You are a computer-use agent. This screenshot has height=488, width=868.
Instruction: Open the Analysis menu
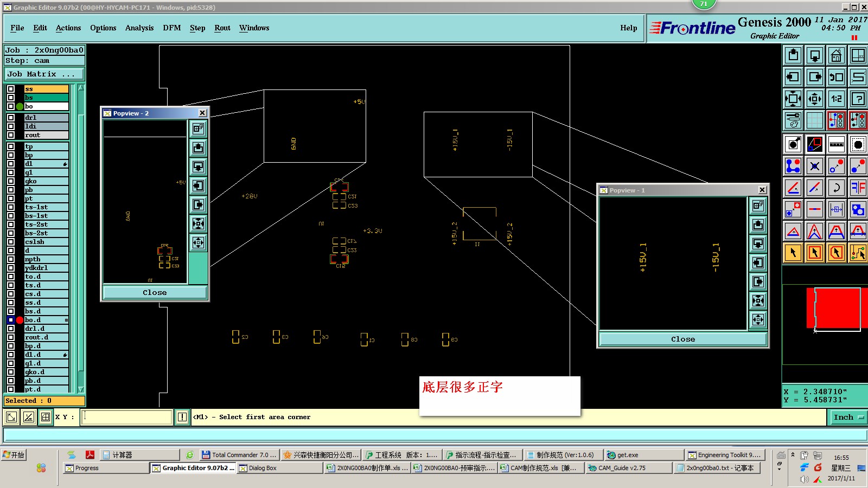pyautogui.click(x=139, y=28)
